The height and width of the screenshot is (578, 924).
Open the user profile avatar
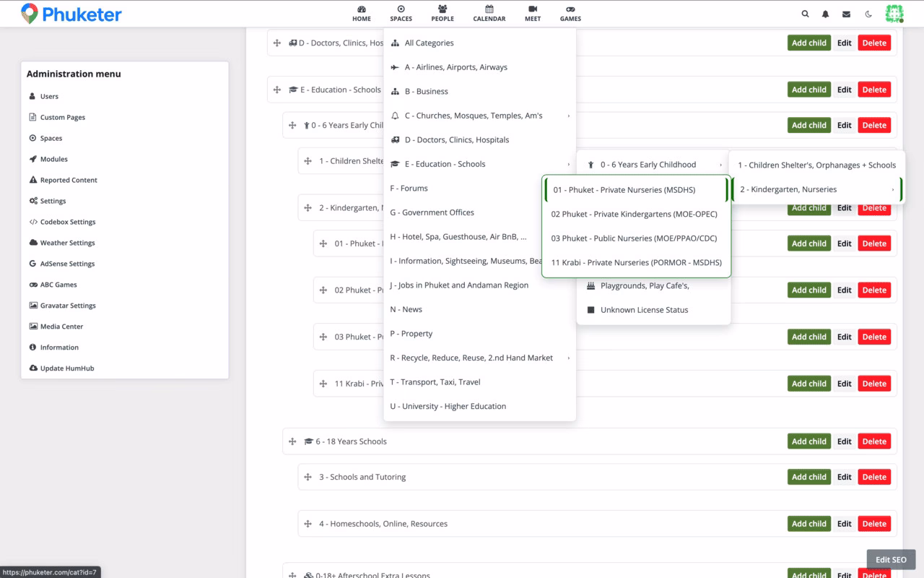point(894,13)
